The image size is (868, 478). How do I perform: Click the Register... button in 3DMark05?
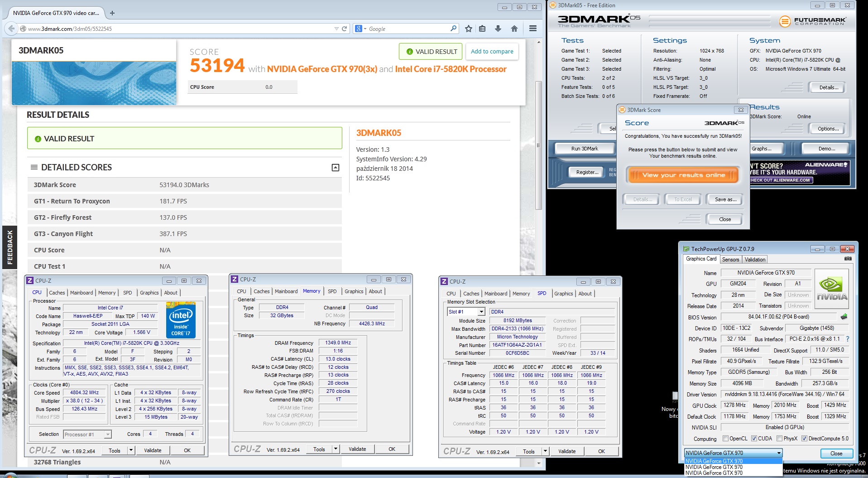point(587,172)
